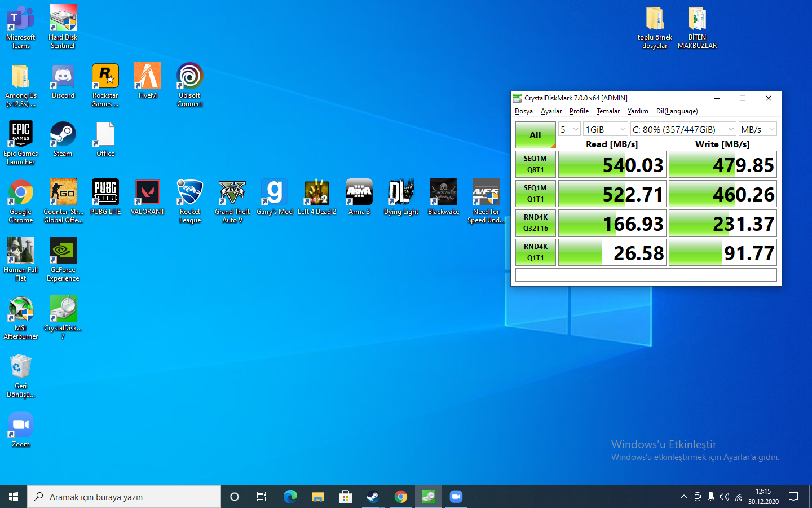Select the Among Us folder icon
The height and width of the screenshot is (508, 812).
pos(21,85)
